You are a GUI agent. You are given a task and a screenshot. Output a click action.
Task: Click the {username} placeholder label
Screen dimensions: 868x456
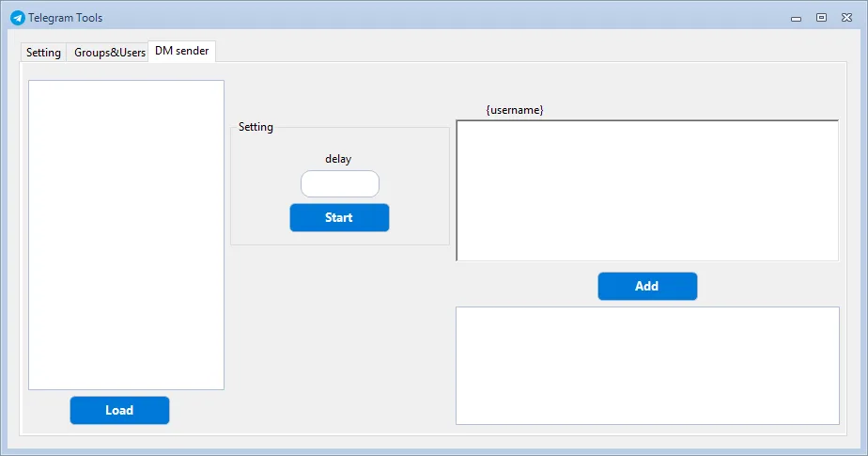(515, 110)
